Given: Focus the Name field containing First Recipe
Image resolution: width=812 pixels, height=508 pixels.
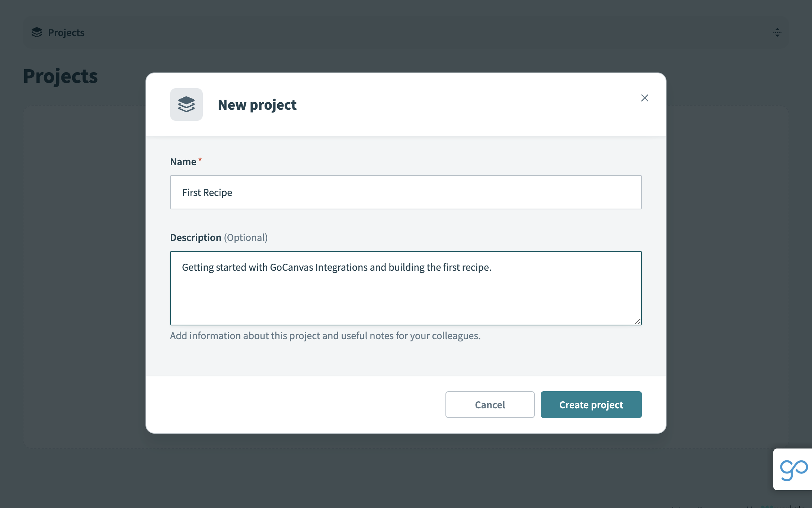Looking at the screenshot, I should 406,192.
